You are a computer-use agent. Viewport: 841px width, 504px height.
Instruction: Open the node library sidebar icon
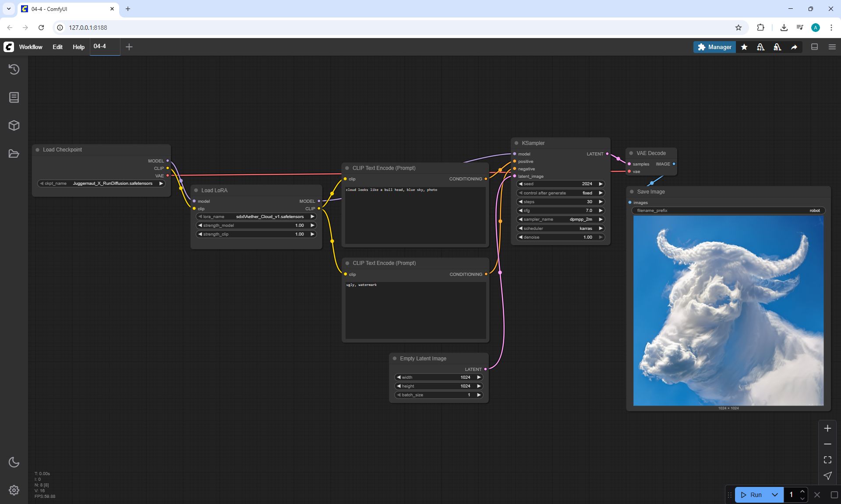(14, 97)
